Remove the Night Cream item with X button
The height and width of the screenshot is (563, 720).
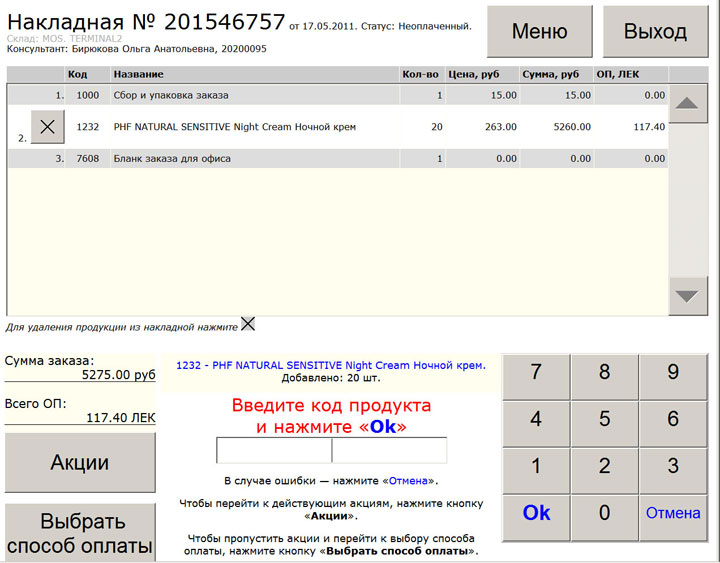[x=48, y=127]
